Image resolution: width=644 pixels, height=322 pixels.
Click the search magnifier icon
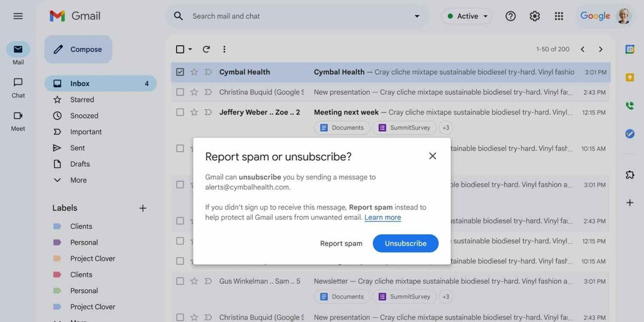[178, 16]
